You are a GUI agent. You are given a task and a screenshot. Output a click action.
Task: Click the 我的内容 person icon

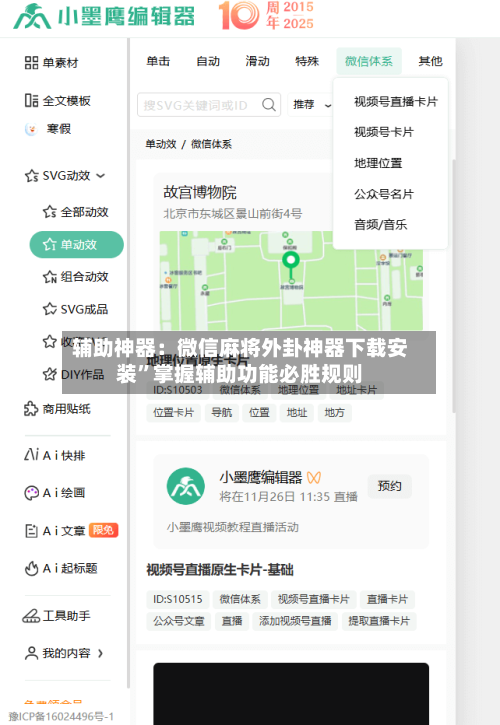click(31, 653)
